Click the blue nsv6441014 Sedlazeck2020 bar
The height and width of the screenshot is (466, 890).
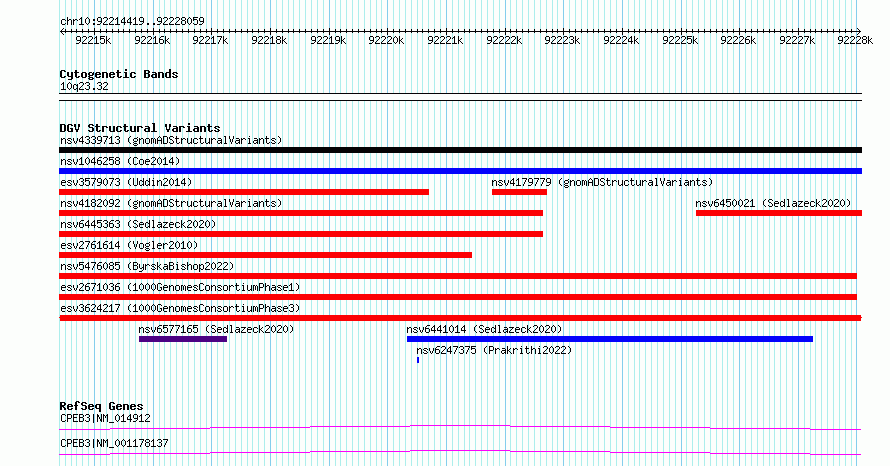[x=610, y=339]
